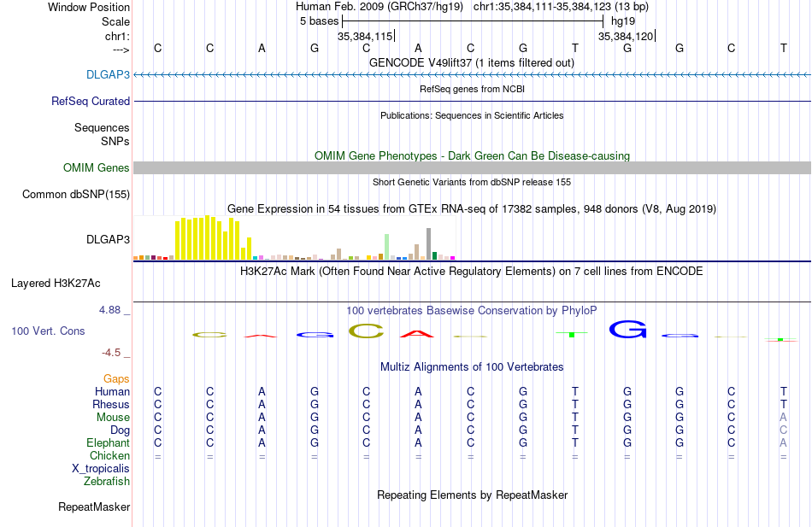This screenshot has height=527, width=812.
Task: Click the tall gray GTEx expression bar
Action: click(x=429, y=243)
